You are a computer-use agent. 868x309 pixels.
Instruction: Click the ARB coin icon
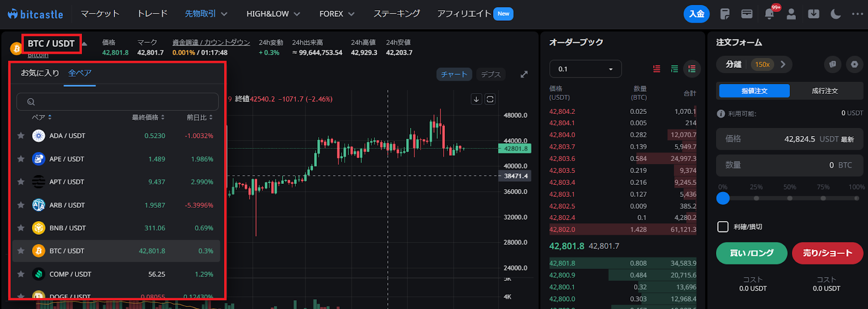tap(39, 205)
